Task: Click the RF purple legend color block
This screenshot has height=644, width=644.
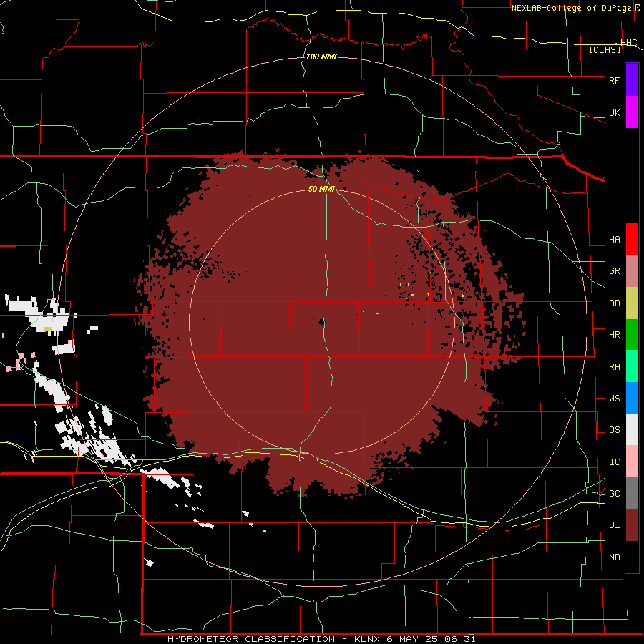Action: click(632, 80)
